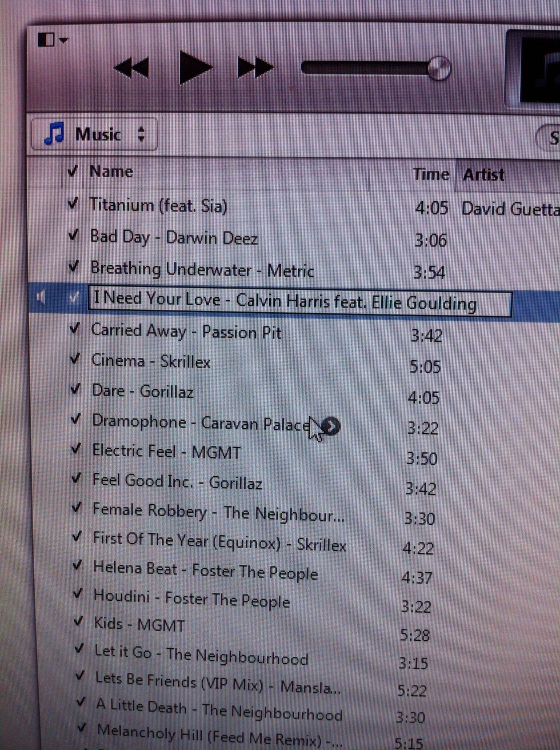This screenshot has width=560, height=750.
Task: Click the 3:50 time for Electric Feel
Action: click(x=422, y=458)
